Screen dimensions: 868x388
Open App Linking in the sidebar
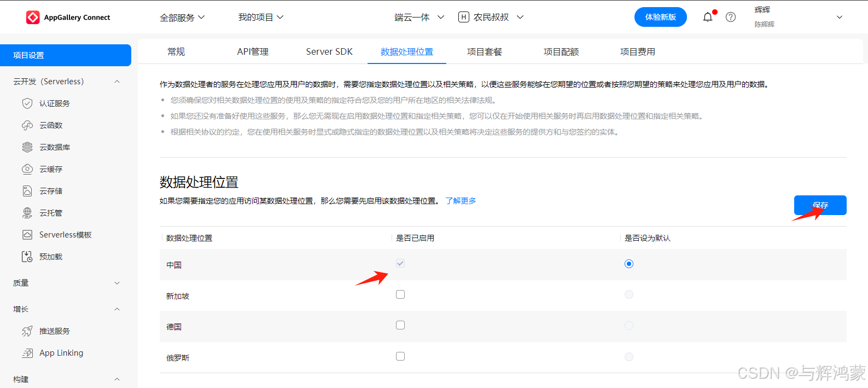pos(61,353)
